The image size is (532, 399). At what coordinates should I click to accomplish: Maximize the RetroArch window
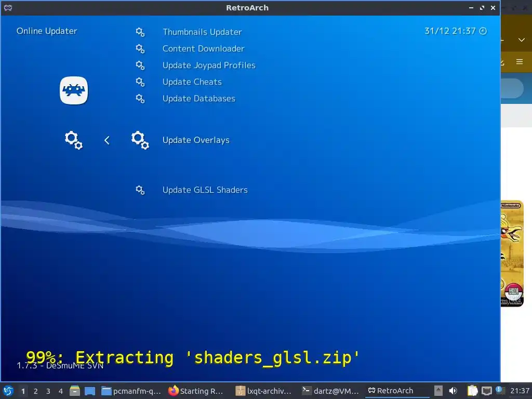(482, 7)
